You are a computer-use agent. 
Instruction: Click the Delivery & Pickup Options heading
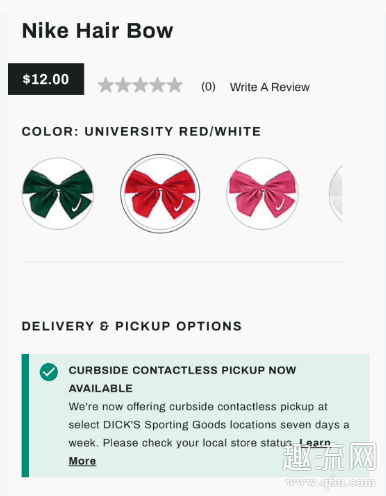pyautogui.click(x=132, y=326)
